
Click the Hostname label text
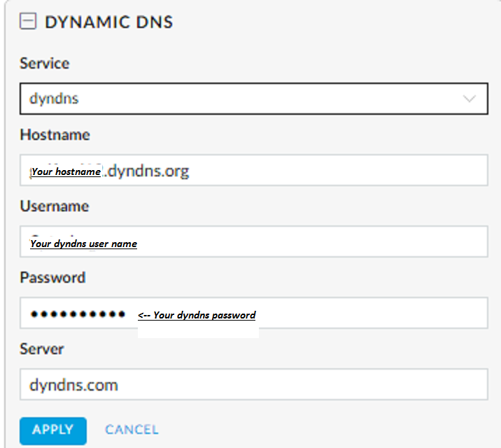55,135
